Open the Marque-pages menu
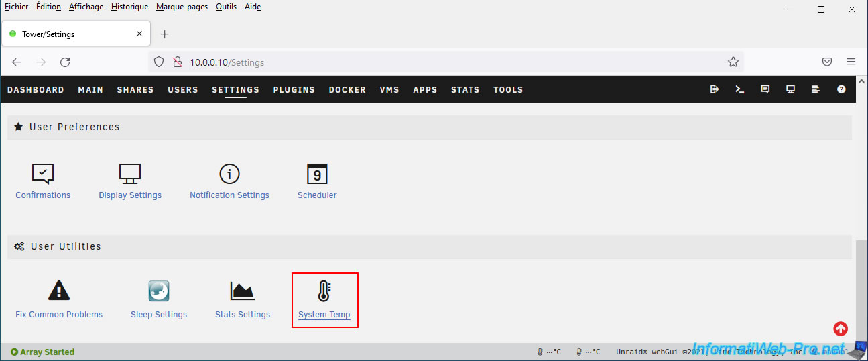This screenshot has width=868, height=361. 182,7
